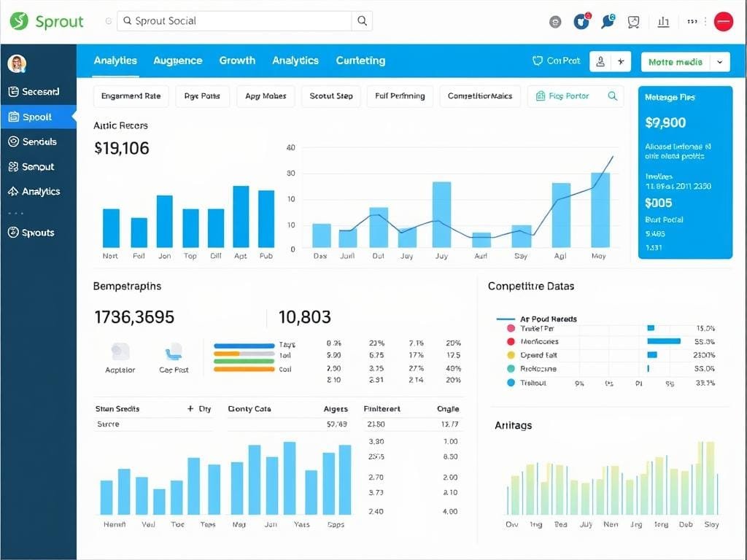Viewport: 747px width, 560px height.
Task: Click the magnifier button beside the search box
Action: 362,21
